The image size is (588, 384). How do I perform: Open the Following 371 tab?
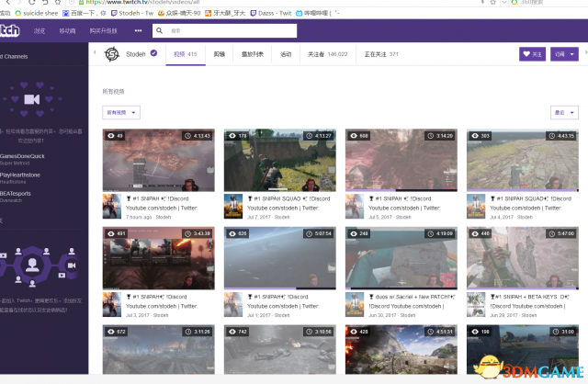pos(381,54)
